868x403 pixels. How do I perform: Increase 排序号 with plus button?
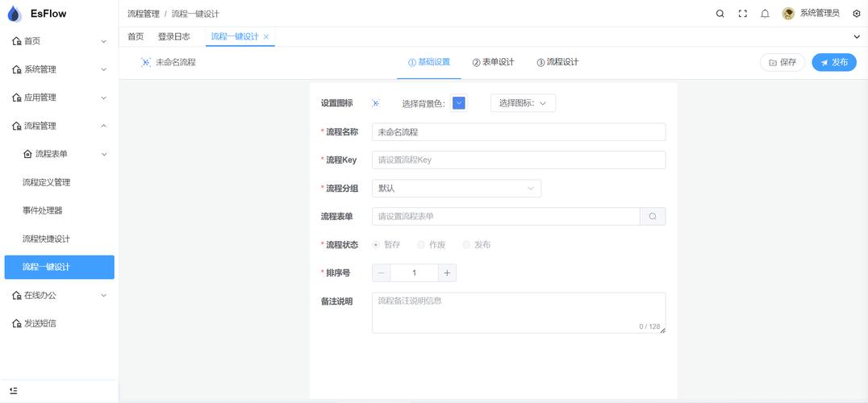coord(447,273)
